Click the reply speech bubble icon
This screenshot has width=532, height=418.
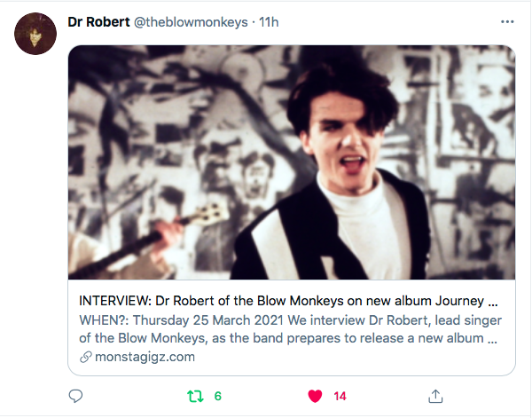[x=75, y=396]
